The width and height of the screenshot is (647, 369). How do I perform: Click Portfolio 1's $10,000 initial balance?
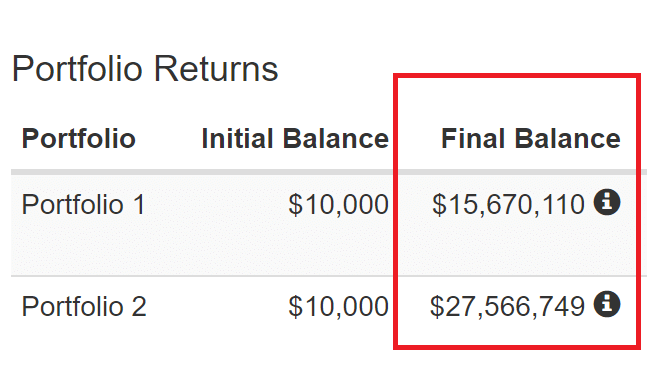click(x=338, y=204)
